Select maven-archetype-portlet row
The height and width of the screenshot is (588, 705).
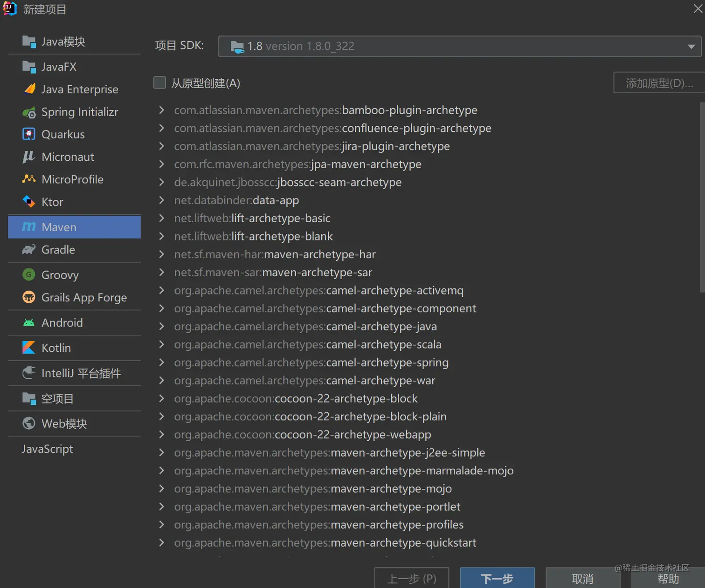tap(427, 506)
